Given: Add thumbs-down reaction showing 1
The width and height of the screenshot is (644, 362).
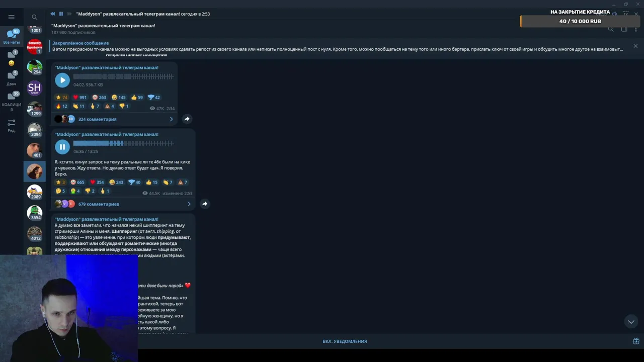Looking at the screenshot, I should 124,107.
